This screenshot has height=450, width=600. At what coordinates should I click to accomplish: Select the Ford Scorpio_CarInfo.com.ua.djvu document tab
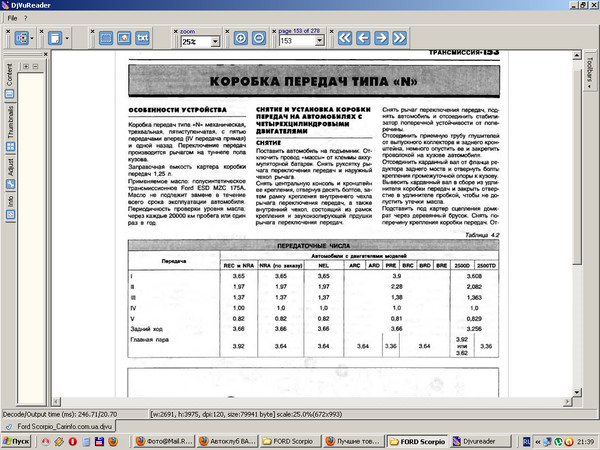(x=59, y=426)
